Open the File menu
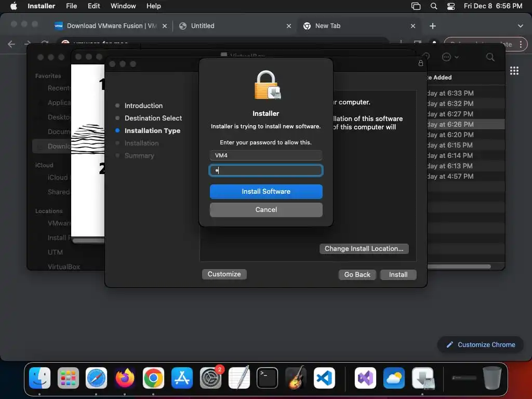This screenshot has width=532, height=399. click(x=71, y=6)
